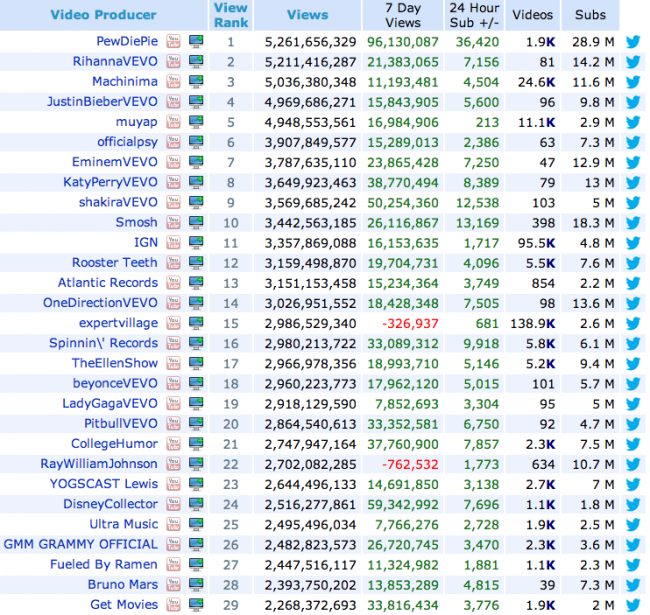Click the negative value -326,937
The height and width of the screenshot is (615, 650).
[x=410, y=324]
